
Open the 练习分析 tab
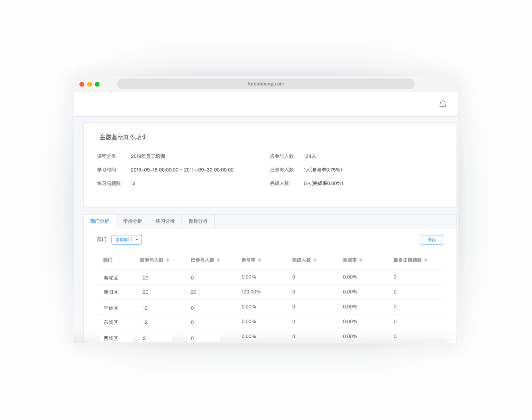tap(165, 221)
